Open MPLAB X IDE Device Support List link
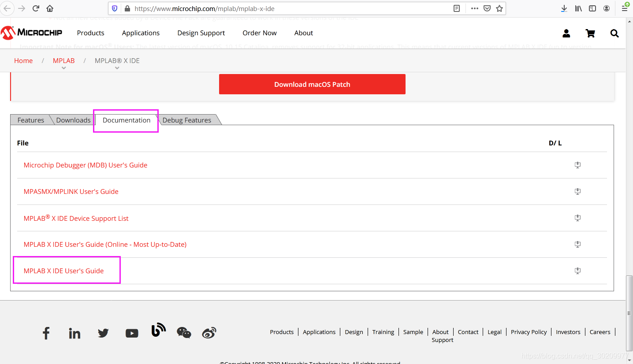633x364 pixels. 76,218
